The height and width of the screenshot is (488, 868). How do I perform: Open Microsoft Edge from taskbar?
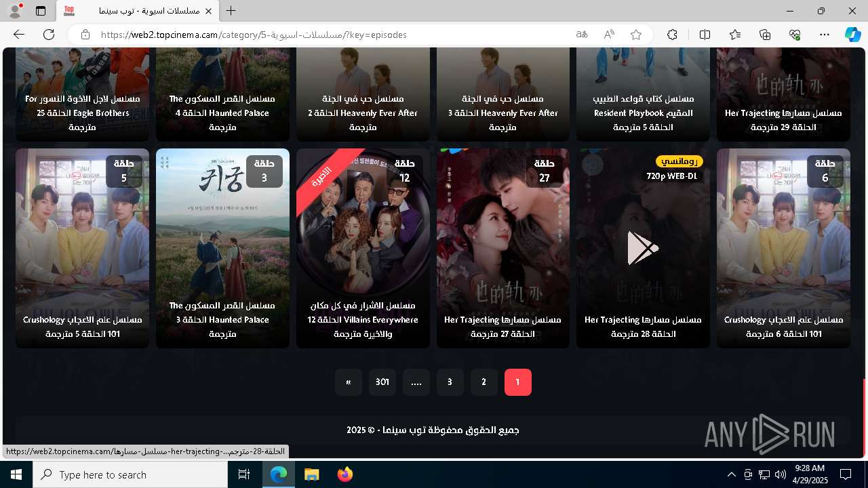[x=279, y=474]
